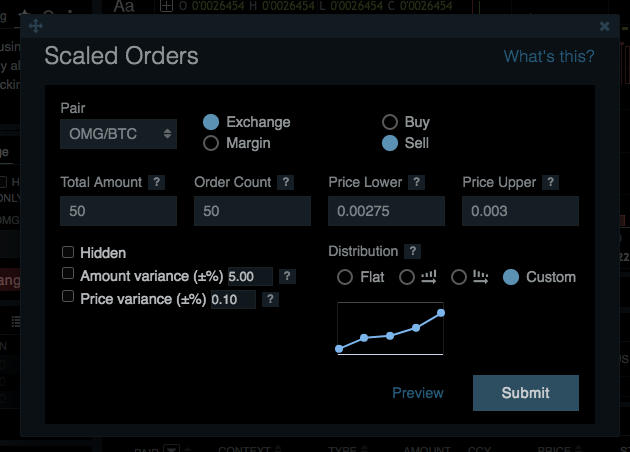Choose the Buy radio button

tap(390, 122)
